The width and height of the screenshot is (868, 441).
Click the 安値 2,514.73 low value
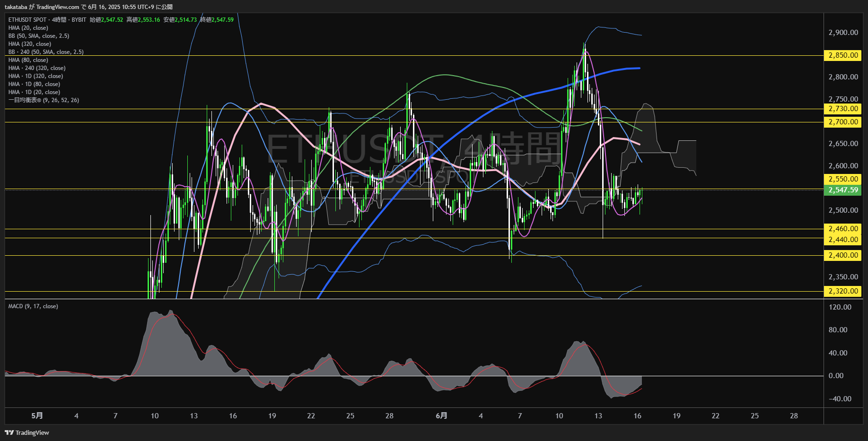[x=180, y=20]
